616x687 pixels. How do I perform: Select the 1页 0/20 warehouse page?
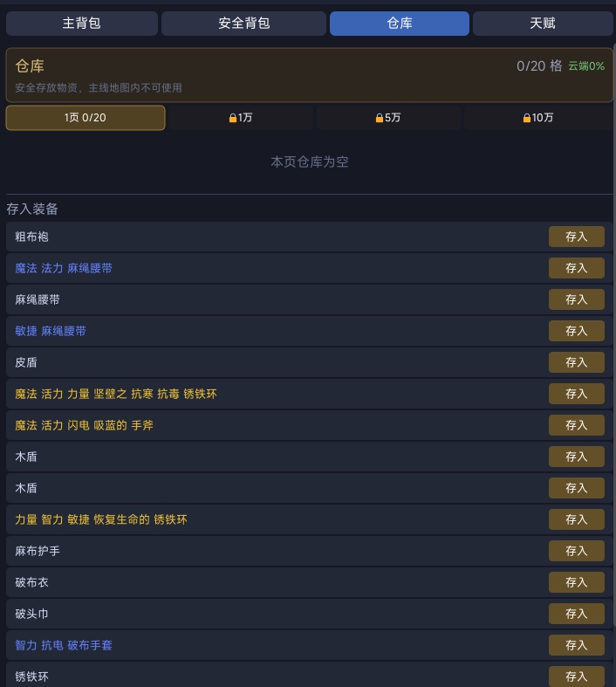point(86,118)
